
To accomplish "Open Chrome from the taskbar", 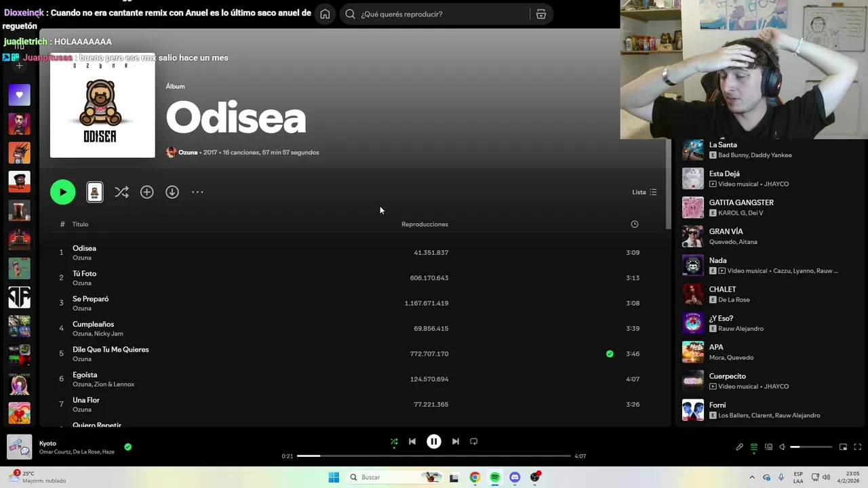I will click(475, 477).
